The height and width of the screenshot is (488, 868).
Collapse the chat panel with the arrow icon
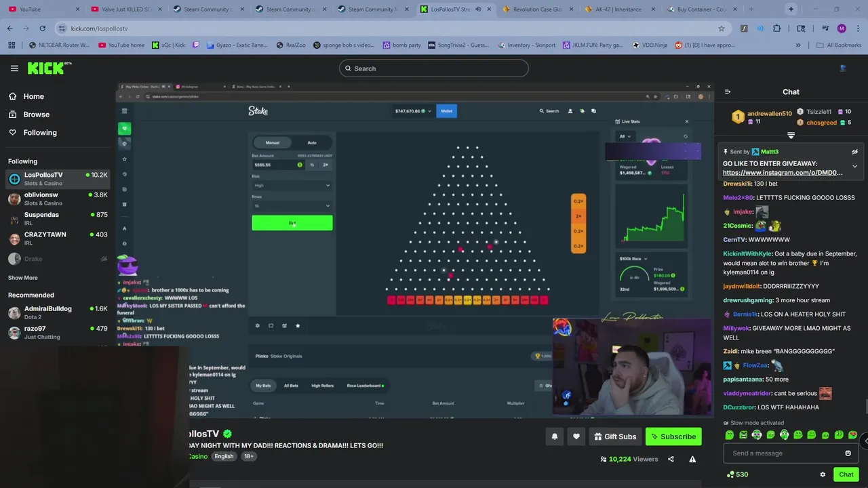point(728,92)
